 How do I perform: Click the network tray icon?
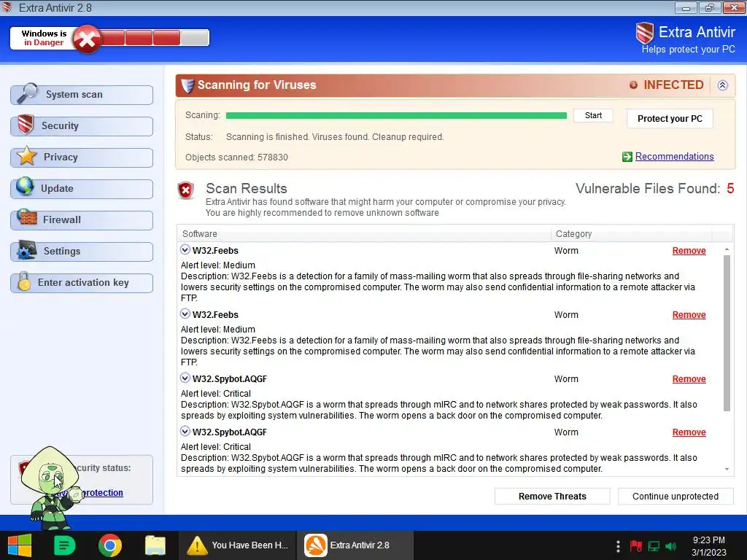[654, 546]
